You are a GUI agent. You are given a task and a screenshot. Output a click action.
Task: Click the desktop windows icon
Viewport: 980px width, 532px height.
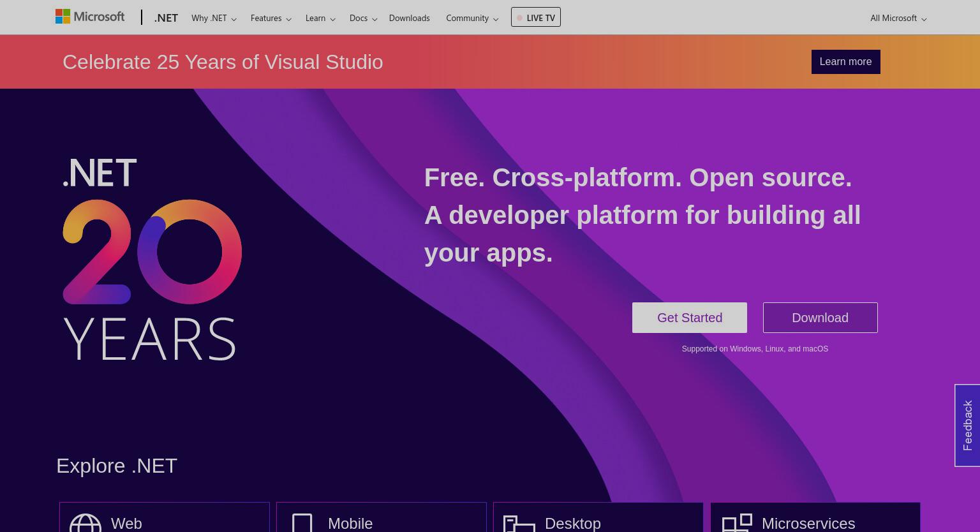tap(519, 524)
